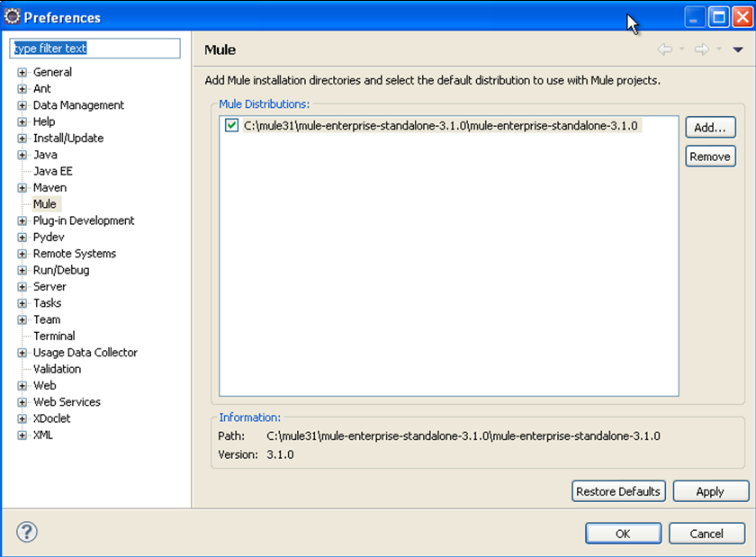The height and width of the screenshot is (557, 756).
Task: Click the back navigation arrow icon
Action: (x=664, y=49)
